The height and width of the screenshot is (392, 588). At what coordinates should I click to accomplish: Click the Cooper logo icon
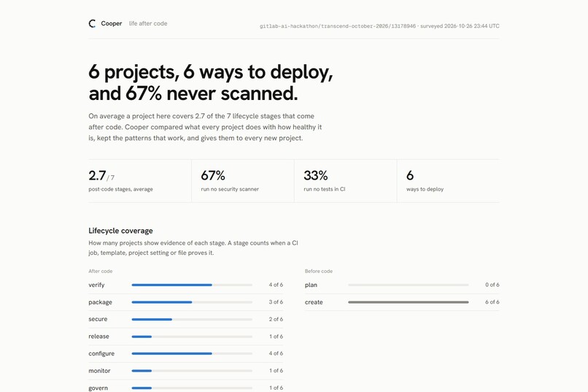[x=92, y=23]
